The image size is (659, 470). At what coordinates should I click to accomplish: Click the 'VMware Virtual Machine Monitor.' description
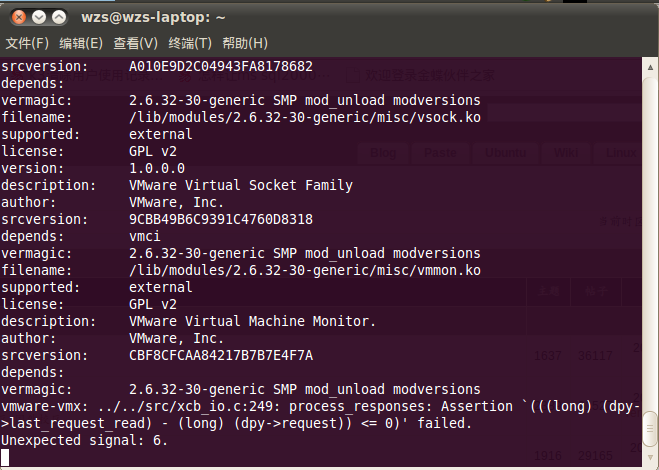[x=252, y=321]
